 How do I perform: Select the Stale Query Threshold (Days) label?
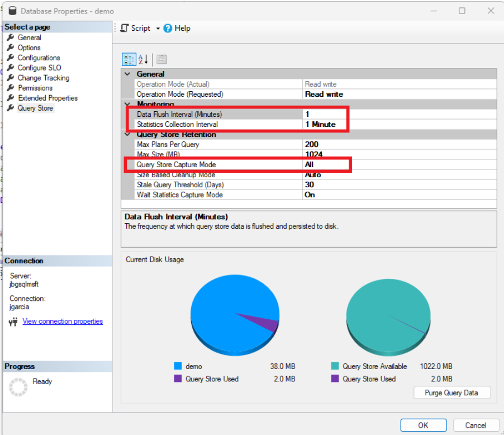(180, 185)
